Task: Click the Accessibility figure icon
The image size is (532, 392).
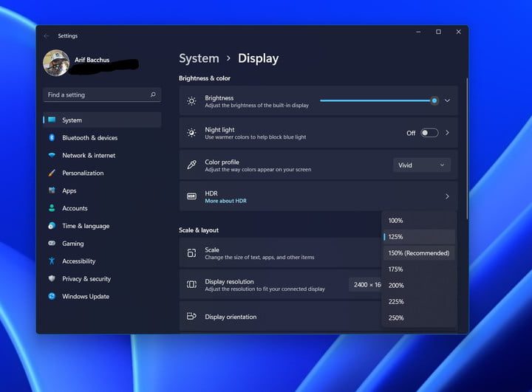Action: coord(52,261)
